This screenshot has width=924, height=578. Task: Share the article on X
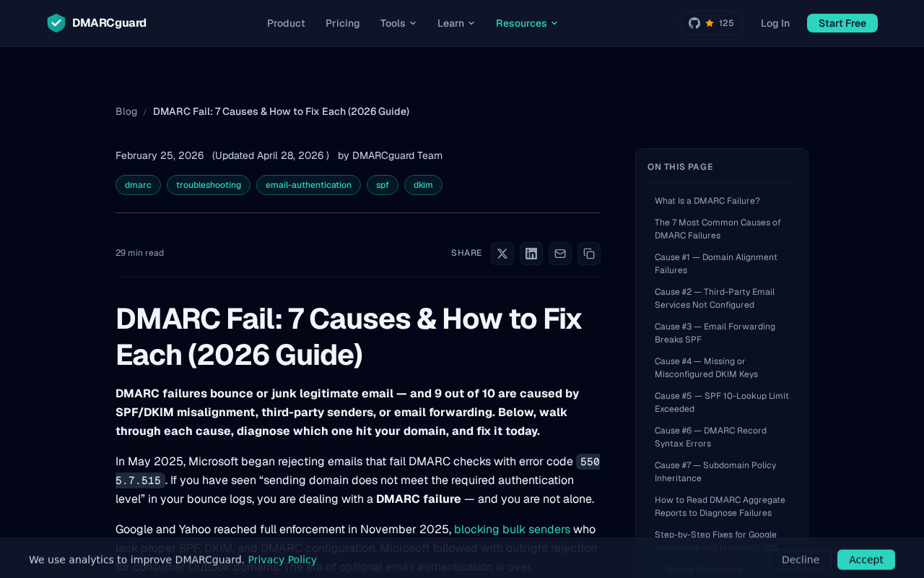[x=502, y=254]
